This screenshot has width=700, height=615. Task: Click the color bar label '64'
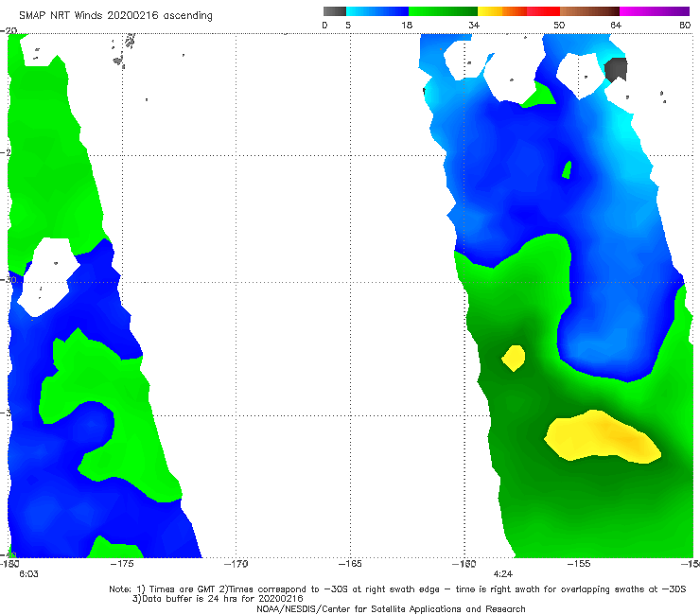[616, 25]
